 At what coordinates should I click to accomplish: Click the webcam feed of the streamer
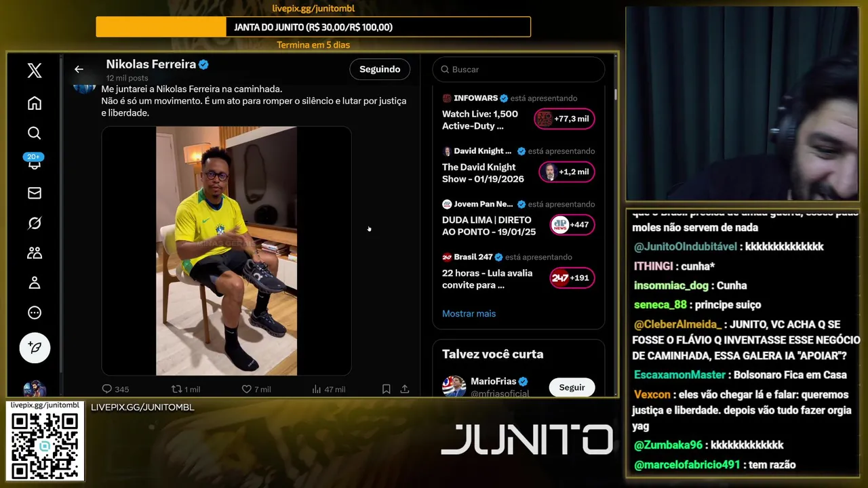click(742, 103)
